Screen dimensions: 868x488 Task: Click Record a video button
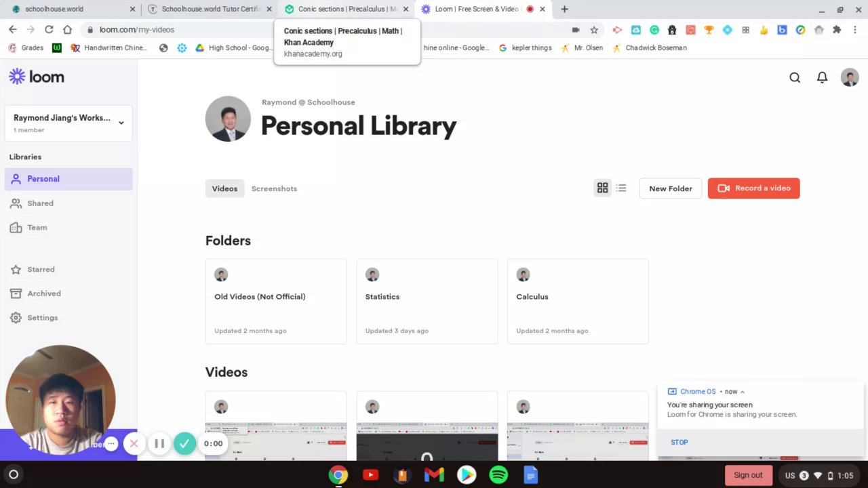pyautogui.click(x=753, y=188)
